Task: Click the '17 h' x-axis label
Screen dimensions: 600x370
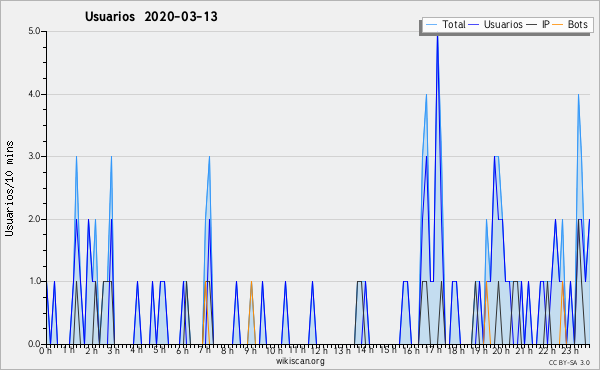Action: click(x=434, y=350)
